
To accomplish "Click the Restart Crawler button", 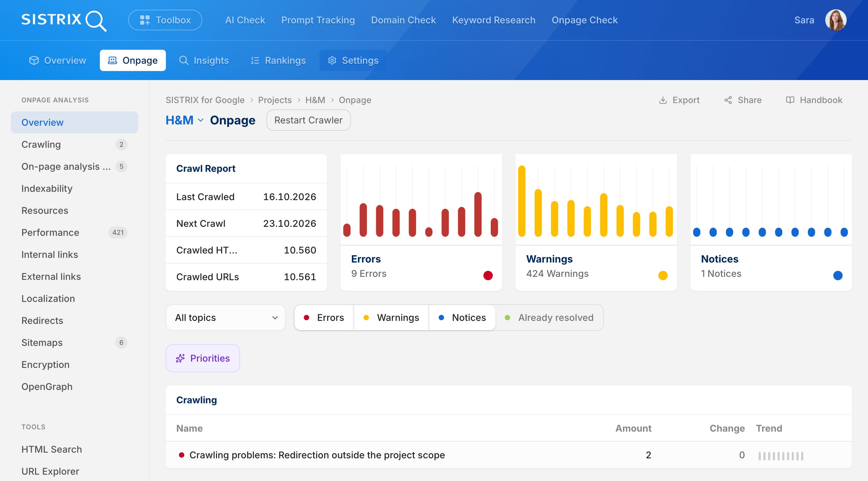I will (308, 120).
